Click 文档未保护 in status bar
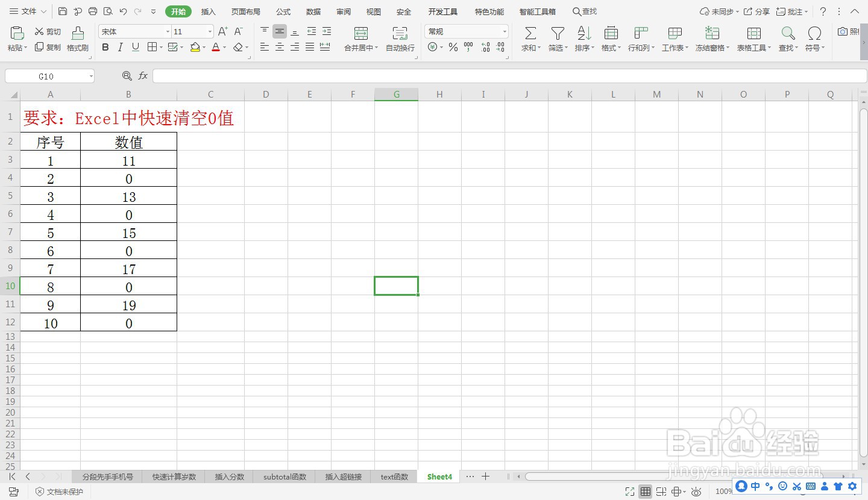The width and height of the screenshot is (868, 500). click(59, 492)
